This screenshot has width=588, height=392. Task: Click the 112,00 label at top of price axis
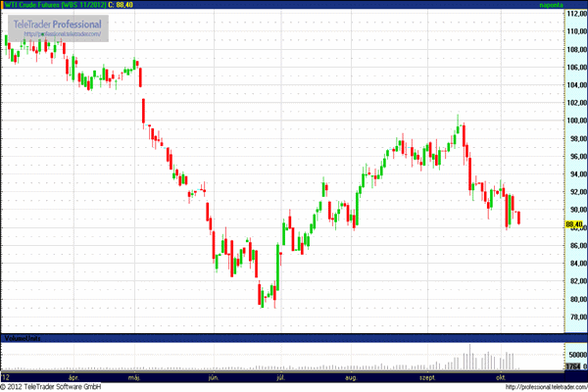click(x=575, y=14)
